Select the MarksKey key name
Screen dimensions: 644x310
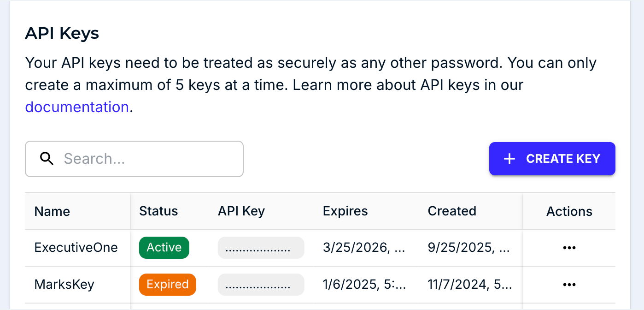point(64,285)
